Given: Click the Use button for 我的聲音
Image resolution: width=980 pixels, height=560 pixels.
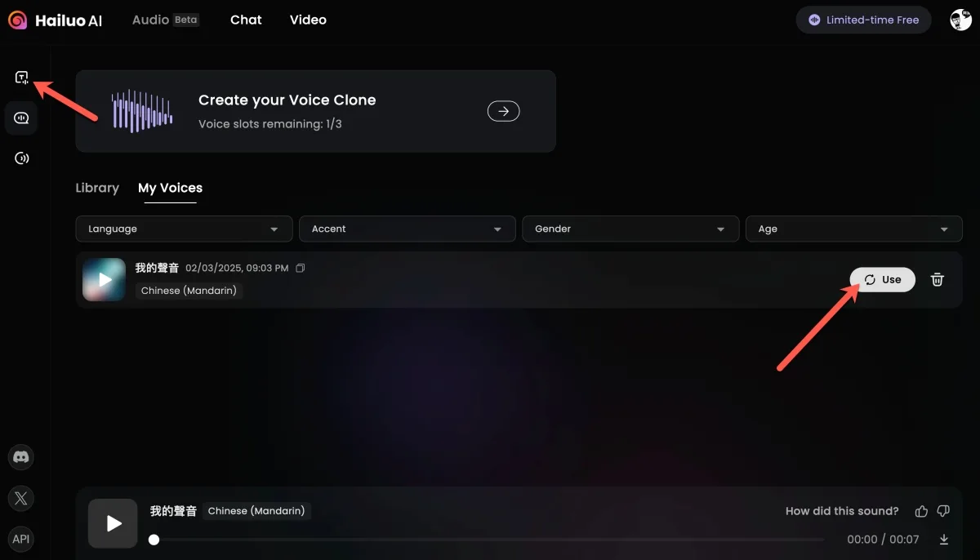Looking at the screenshot, I should pyautogui.click(x=882, y=279).
